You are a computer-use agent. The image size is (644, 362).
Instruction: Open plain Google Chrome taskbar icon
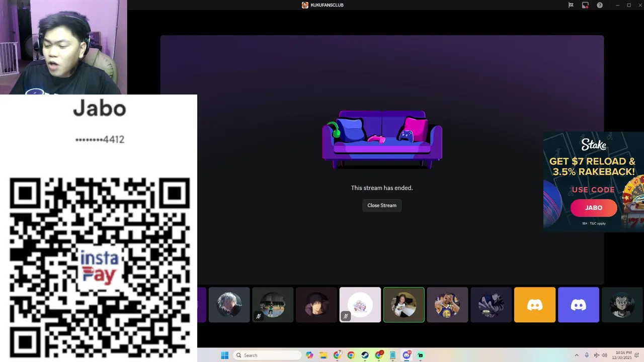pyautogui.click(x=351, y=355)
